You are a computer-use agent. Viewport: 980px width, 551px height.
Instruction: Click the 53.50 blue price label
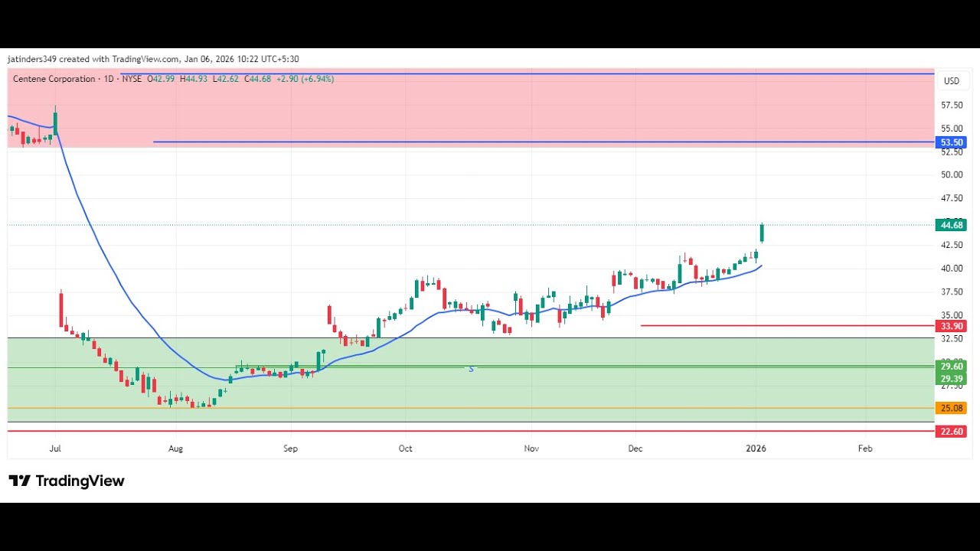point(952,142)
